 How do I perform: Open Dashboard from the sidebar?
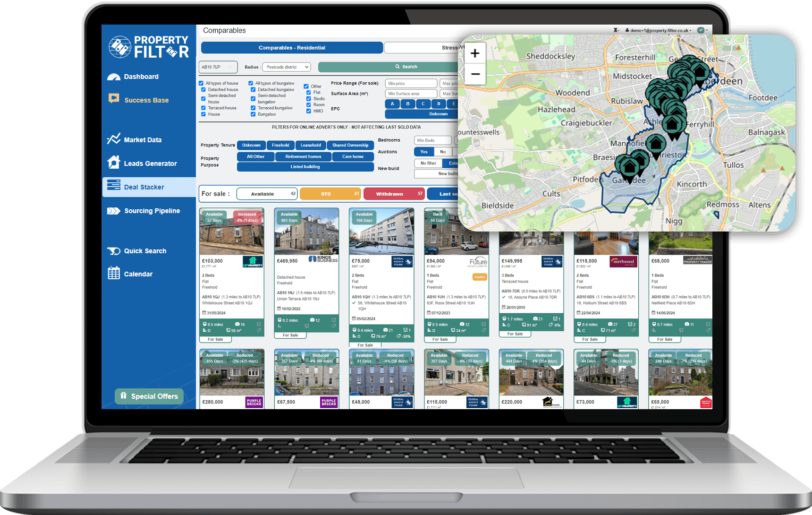coord(133,77)
